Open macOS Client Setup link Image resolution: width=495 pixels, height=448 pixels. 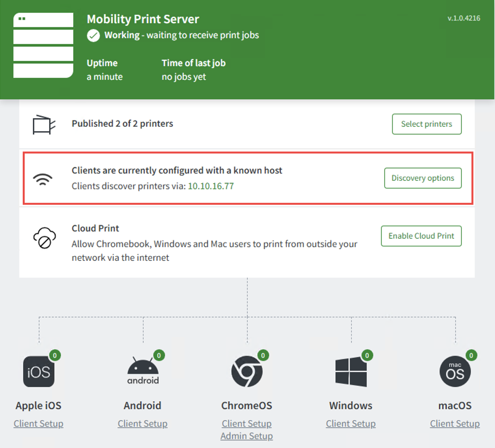click(x=455, y=424)
